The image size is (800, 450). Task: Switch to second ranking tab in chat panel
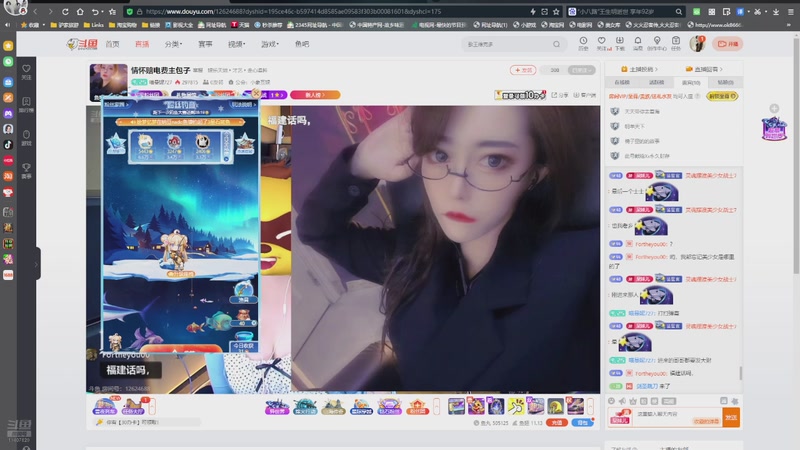click(657, 82)
